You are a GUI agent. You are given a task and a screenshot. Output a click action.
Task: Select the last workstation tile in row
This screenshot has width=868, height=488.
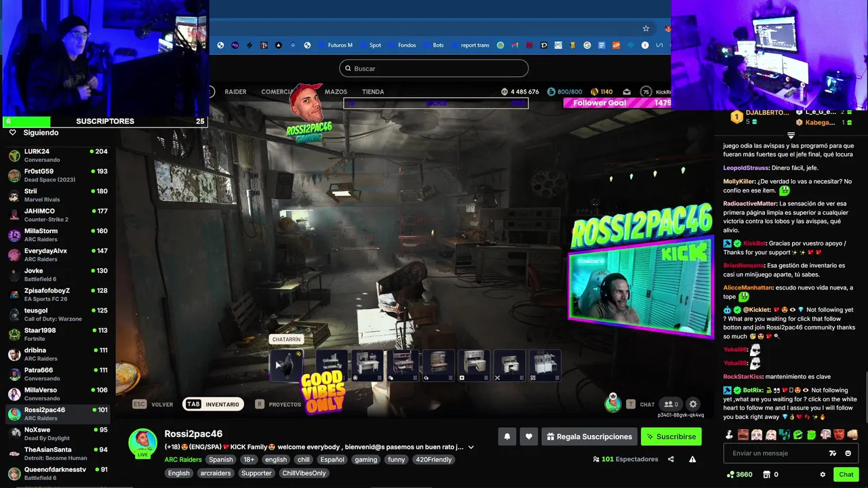click(545, 366)
